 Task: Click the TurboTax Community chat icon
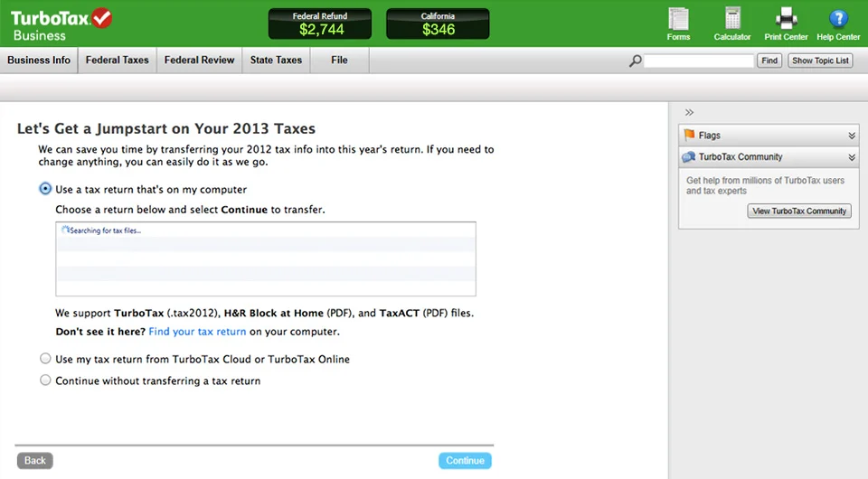689,157
